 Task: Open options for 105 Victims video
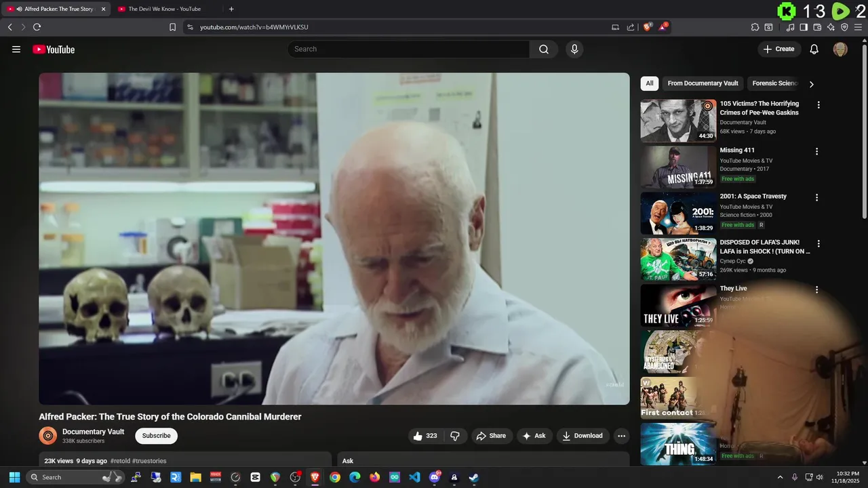818,105
